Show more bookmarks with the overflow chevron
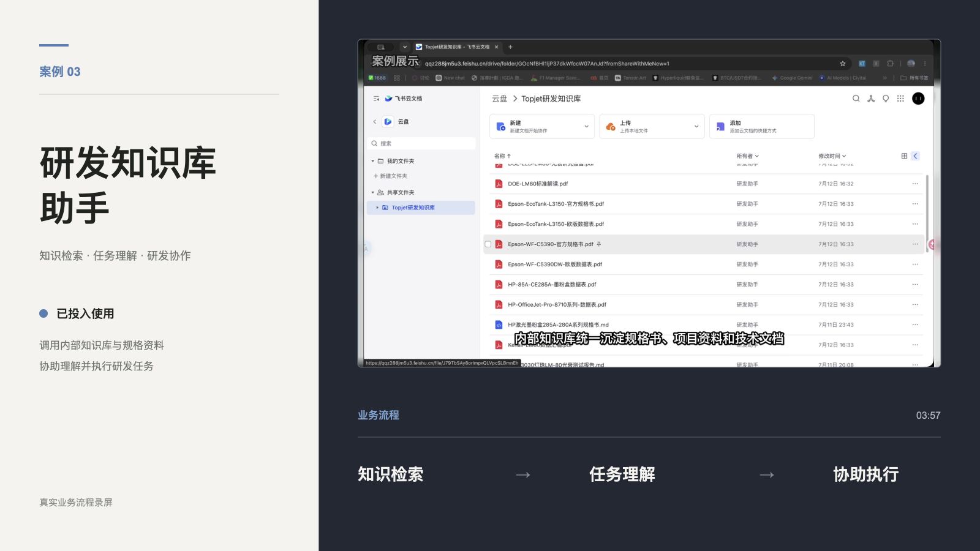The image size is (980, 551). click(x=884, y=78)
